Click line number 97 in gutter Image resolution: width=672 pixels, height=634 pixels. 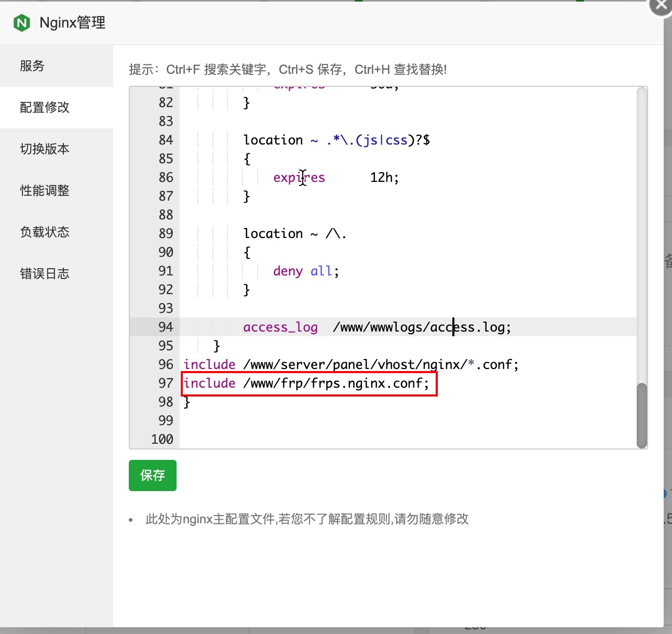point(166,383)
